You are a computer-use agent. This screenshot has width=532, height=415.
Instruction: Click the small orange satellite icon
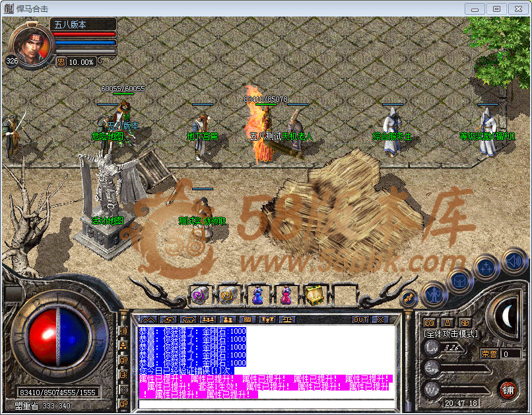coord(409,298)
